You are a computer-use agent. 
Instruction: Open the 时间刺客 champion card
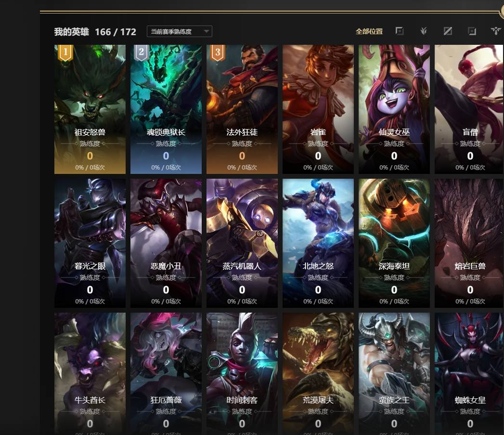[x=242, y=373]
